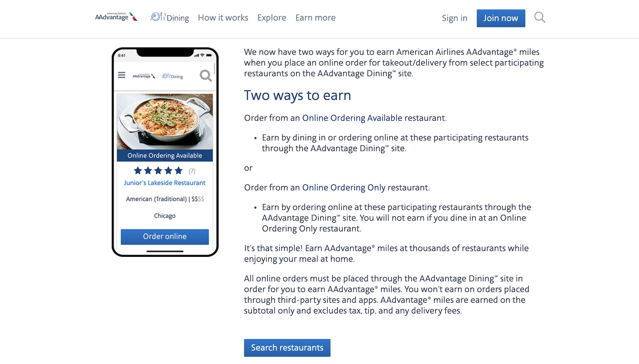Click small Dining logo in phone mockup
The image size is (639, 364).
[x=172, y=76]
